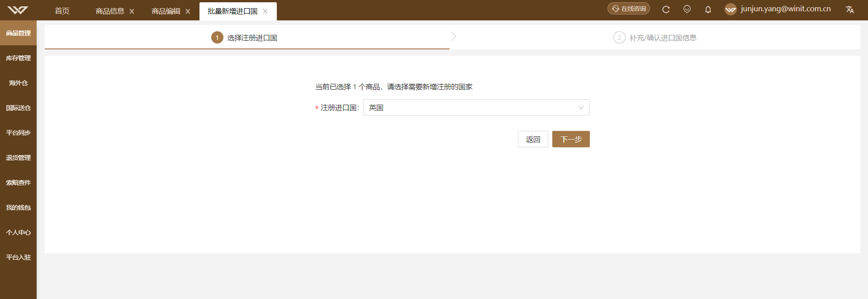Open 库存管理 in the sidebar
Screen dimensions: 868x299
pyautogui.click(x=18, y=58)
